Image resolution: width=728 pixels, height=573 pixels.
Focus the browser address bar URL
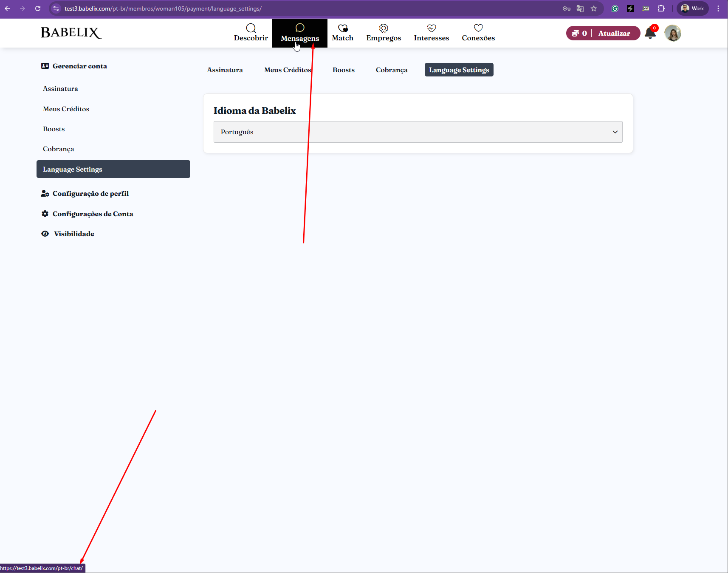[x=163, y=8]
